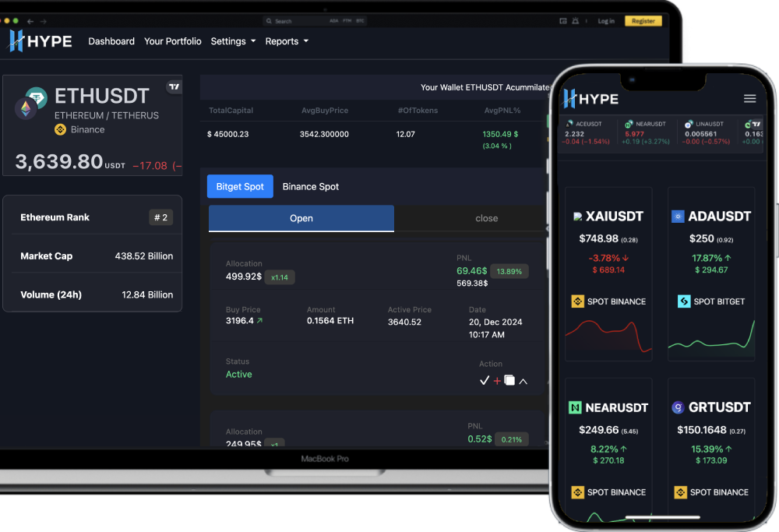
Task: Click the TradingView icon on ETHUSDT card
Action: 174,86
